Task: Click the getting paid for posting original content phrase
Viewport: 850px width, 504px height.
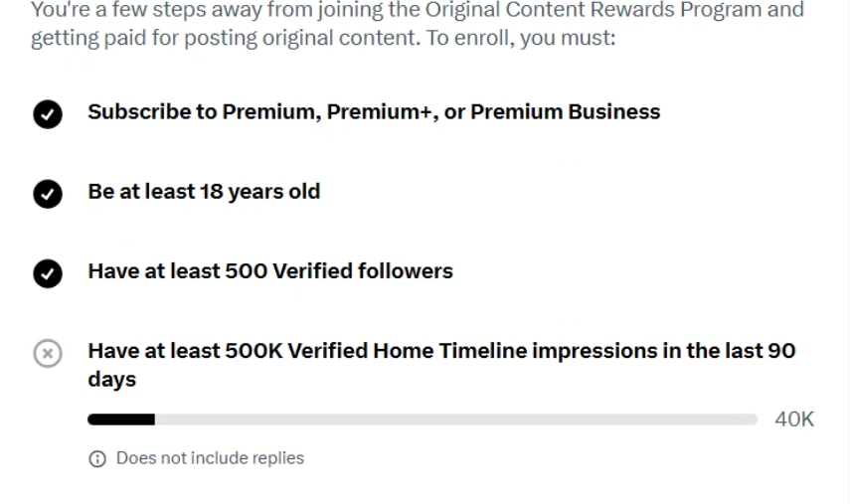Action: 226,38
